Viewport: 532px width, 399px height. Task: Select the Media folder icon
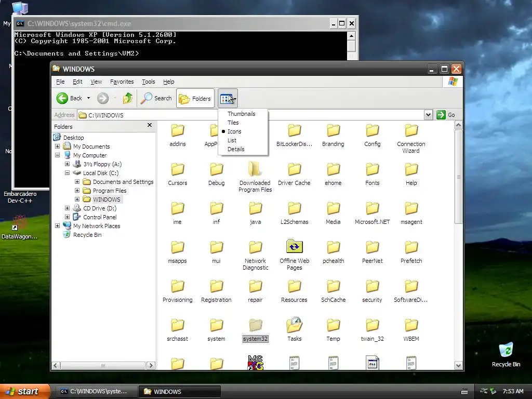point(333,209)
